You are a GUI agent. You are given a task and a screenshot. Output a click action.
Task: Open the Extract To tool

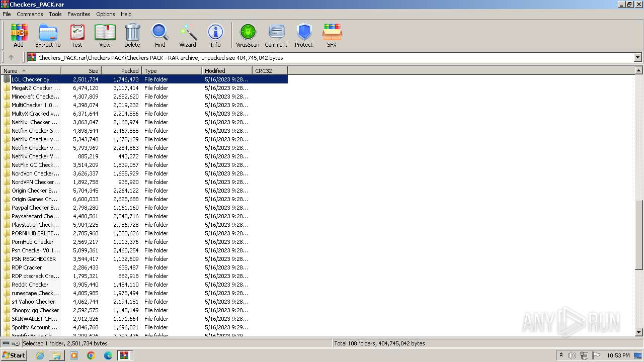click(x=48, y=36)
